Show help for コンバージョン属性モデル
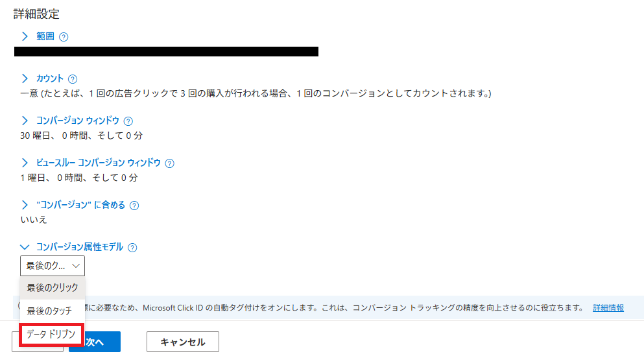The width and height of the screenshot is (644, 354). tap(132, 248)
